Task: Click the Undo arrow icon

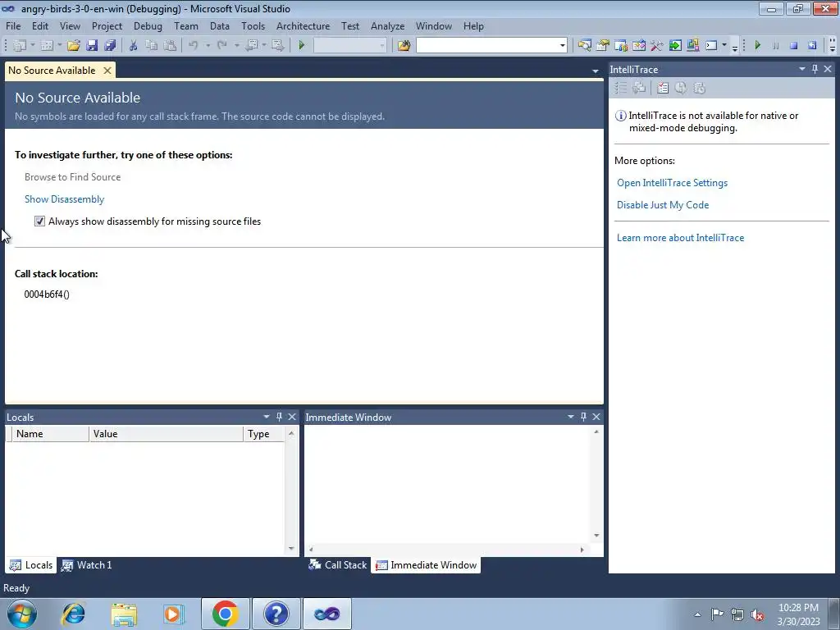Action: (194, 46)
